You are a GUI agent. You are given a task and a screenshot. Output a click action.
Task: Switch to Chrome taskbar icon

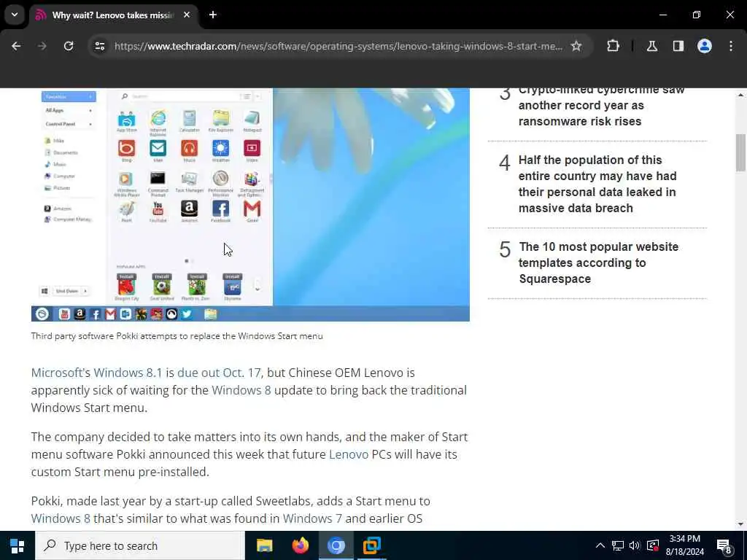click(x=336, y=545)
